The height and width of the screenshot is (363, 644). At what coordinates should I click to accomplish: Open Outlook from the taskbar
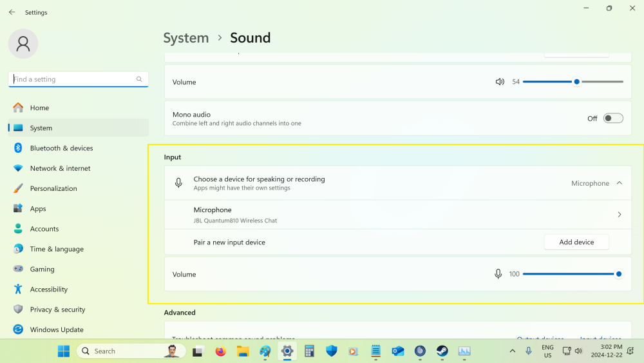tap(398, 351)
